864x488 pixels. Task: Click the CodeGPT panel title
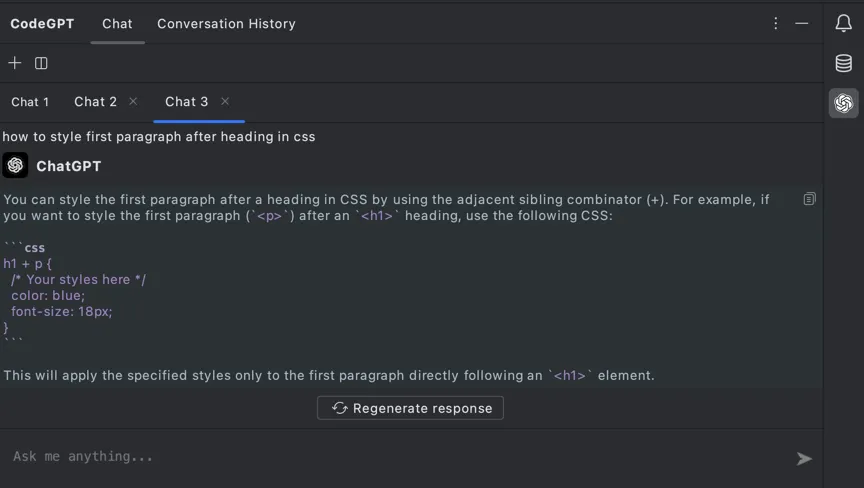[42, 24]
